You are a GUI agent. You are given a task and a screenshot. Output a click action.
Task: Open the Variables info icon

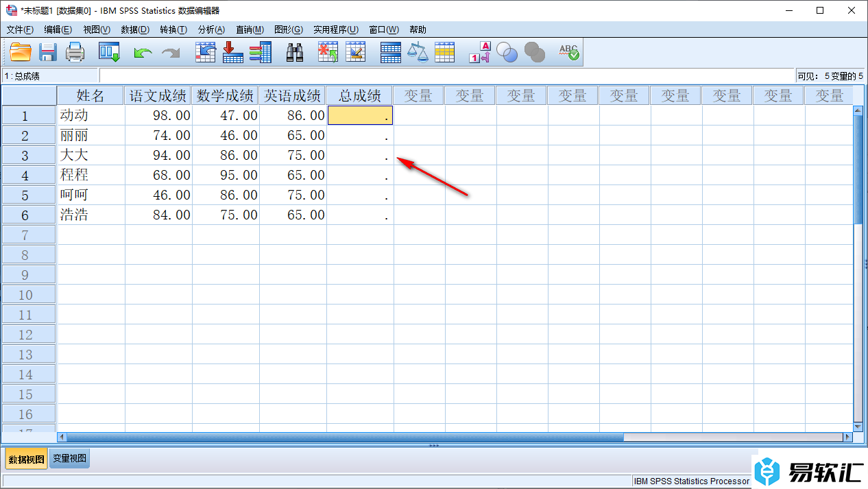[261, 52]
